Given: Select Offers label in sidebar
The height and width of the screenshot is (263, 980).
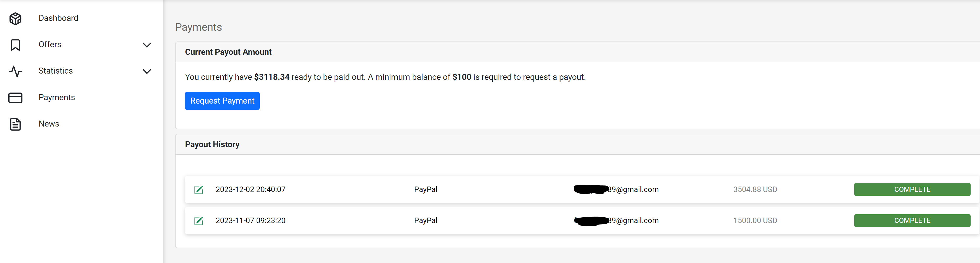Looking at the screenshot, I should (x=50, y=44).
